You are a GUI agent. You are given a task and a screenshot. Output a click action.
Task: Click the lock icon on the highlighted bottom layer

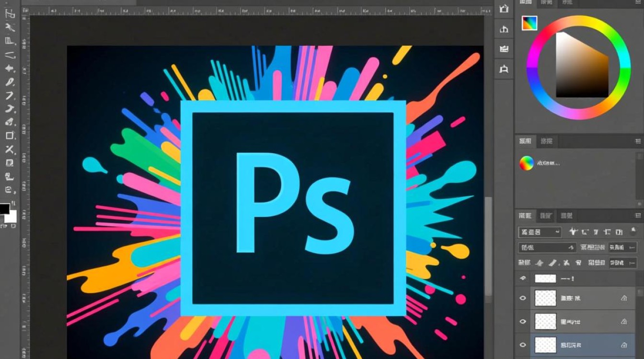click(624, 345)
